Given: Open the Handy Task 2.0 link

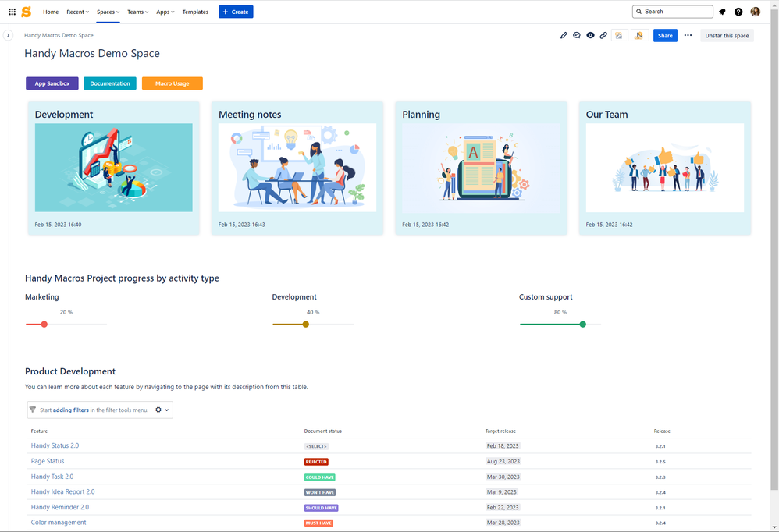Looking at the screenshot, I should (x=52, y=477).
